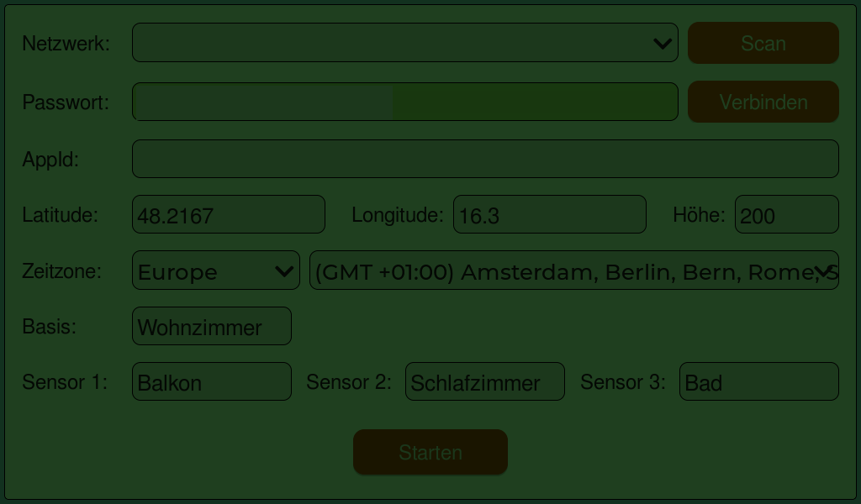This screenshot has width=861, height=504.
Task: Click the Verbinden button
Action: click(x=763, y=102)
